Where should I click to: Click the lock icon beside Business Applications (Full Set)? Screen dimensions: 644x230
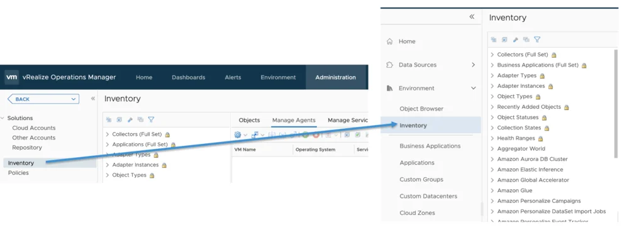(584, 65)
